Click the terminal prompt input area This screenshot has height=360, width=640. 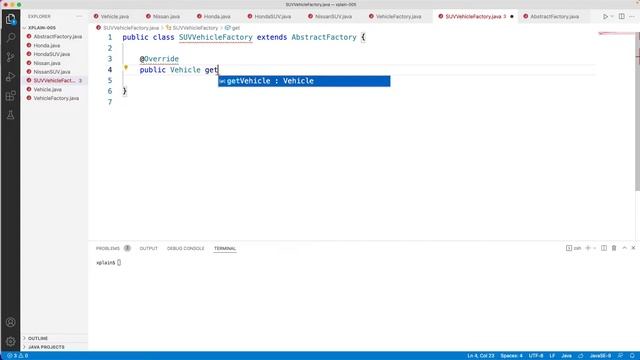click(119, 263)
